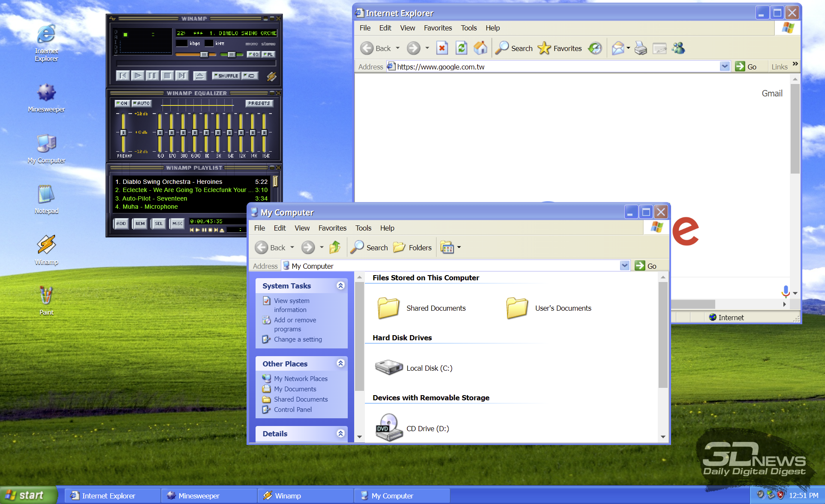Screen dimensions: 825x504
Task: Toggle Winamp PL playlist button
Action: [x=268, y=54]
